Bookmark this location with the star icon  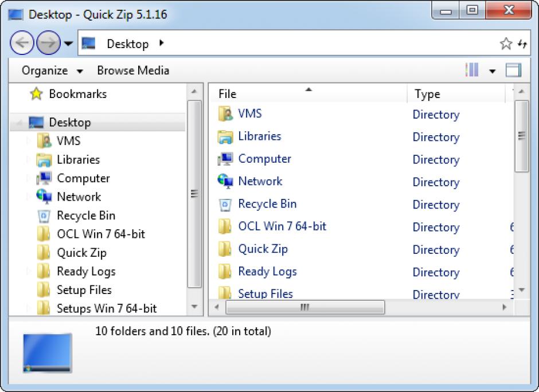pyautogui.click(x=506, y=44)
